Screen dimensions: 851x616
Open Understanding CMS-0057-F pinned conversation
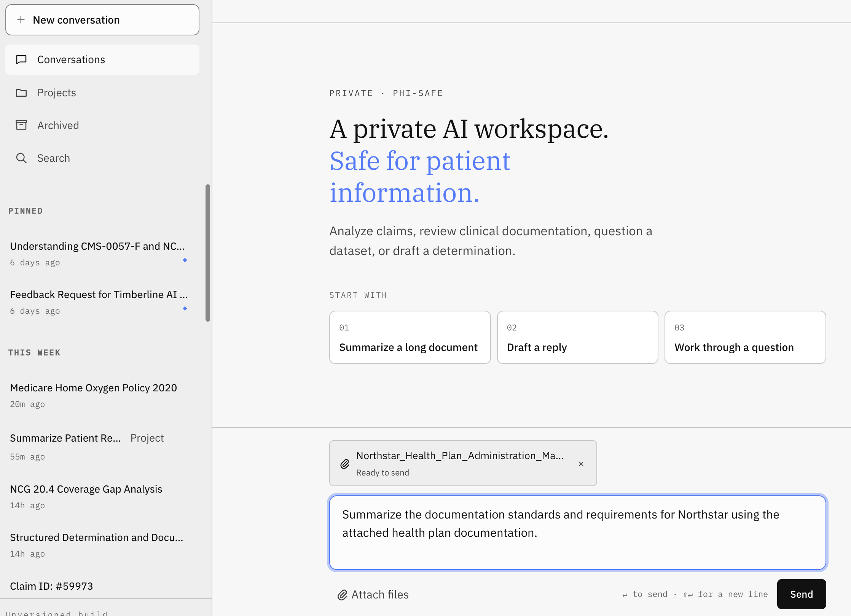coord(99,254)
